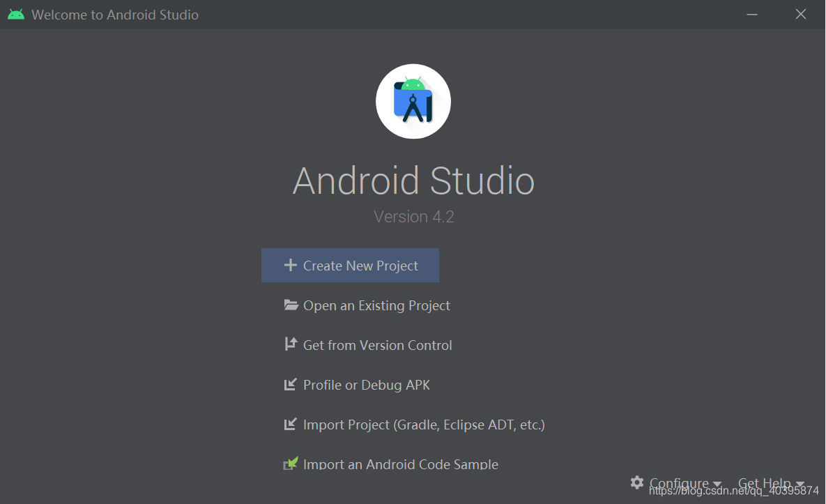Click the open folder icon for Existing Project
Screen dimensions: 826x504
(291, 305)
